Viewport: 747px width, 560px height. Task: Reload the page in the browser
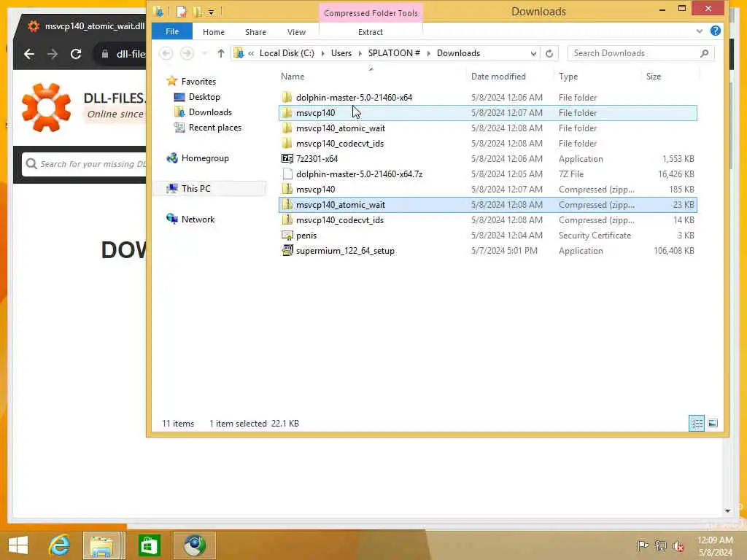coord(75,54)
